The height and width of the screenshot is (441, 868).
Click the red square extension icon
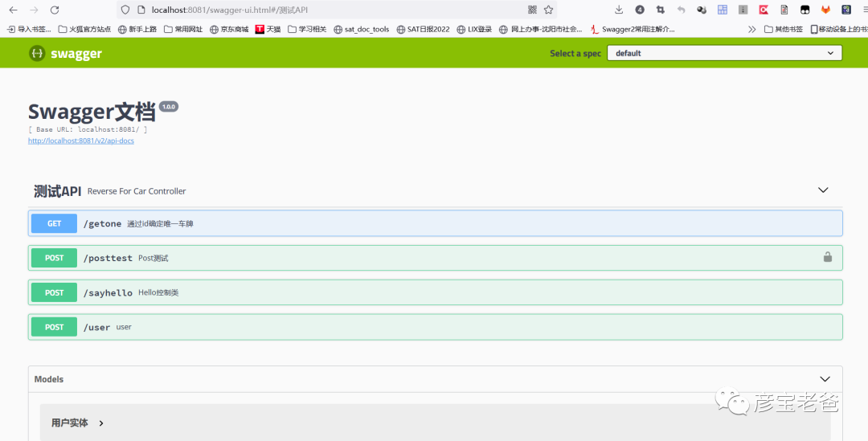pos(764,10)
